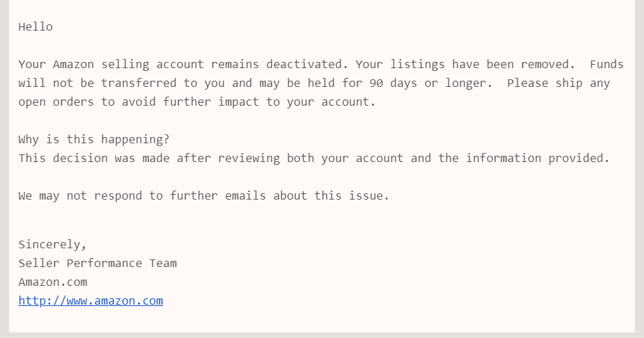Click the "Sincerely," closing text
The height and width of the screenshot is (338, 644).
52,245
